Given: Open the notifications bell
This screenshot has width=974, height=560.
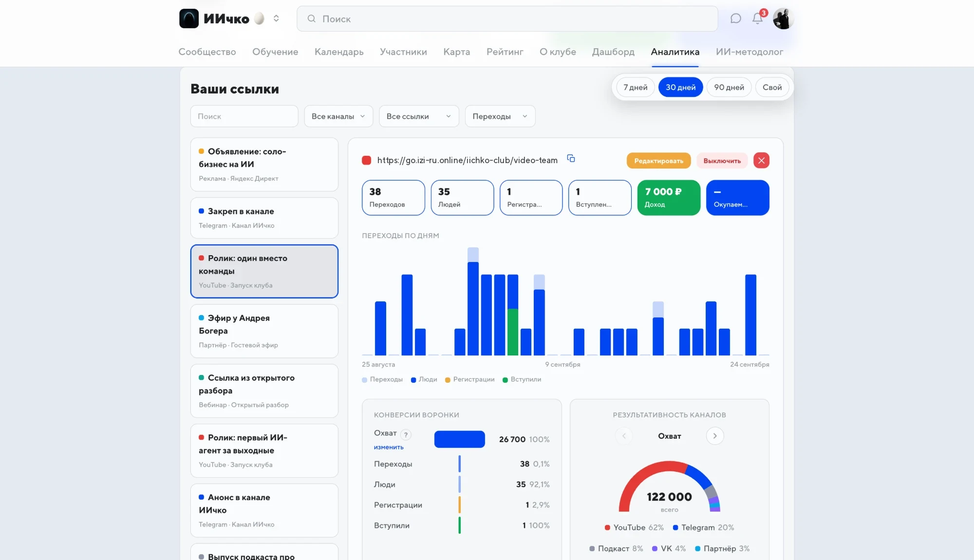Looking at the screenshot, I should [x=757, y=19].
